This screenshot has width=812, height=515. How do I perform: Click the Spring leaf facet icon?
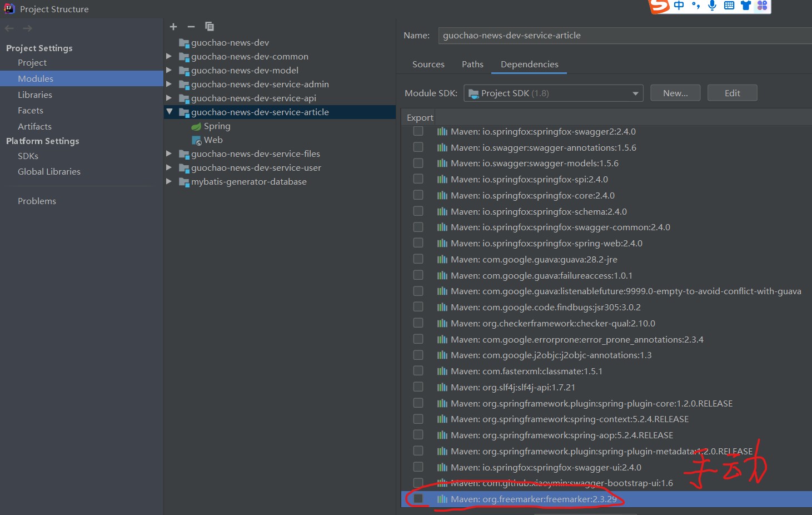196,126
